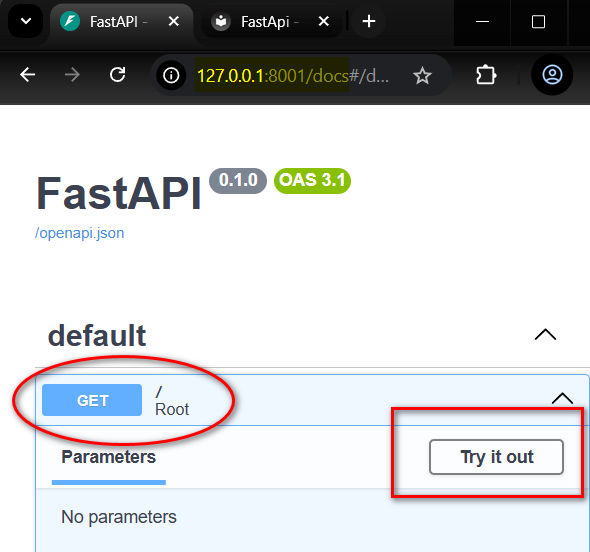Collapse the default section chevron
590x552 pixels.
(545, 334)
